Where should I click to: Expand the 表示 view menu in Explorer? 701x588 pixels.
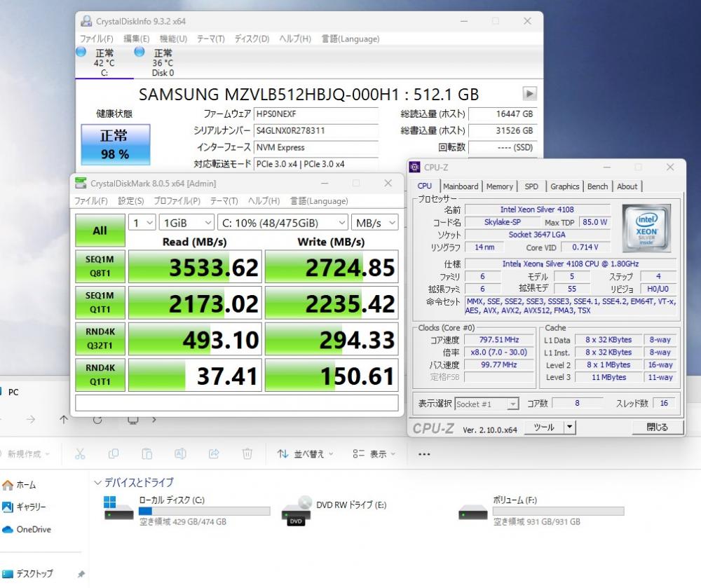[x=374, y=454]
